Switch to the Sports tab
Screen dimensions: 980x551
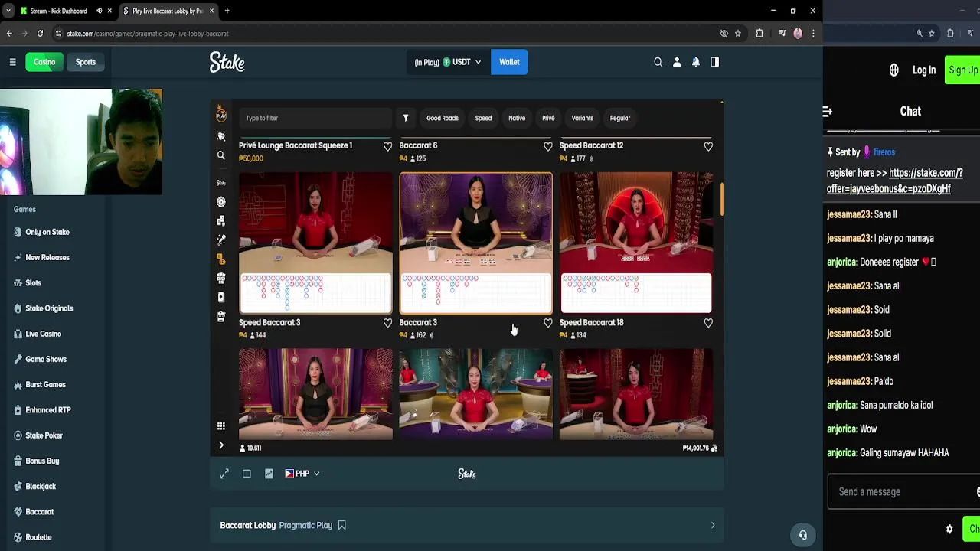click(85, 62)
